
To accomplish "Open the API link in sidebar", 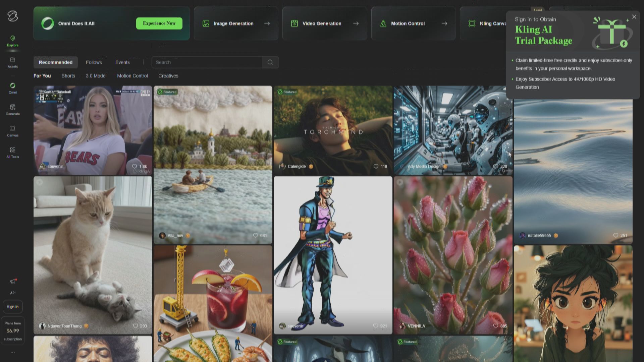I will pos(13,293).
